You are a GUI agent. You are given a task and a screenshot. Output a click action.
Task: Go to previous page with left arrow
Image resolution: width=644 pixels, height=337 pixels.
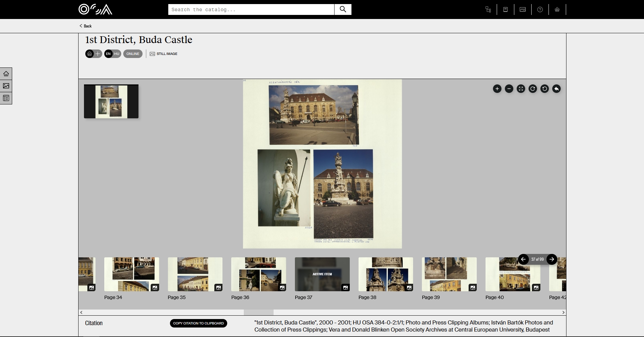point(523,259)
